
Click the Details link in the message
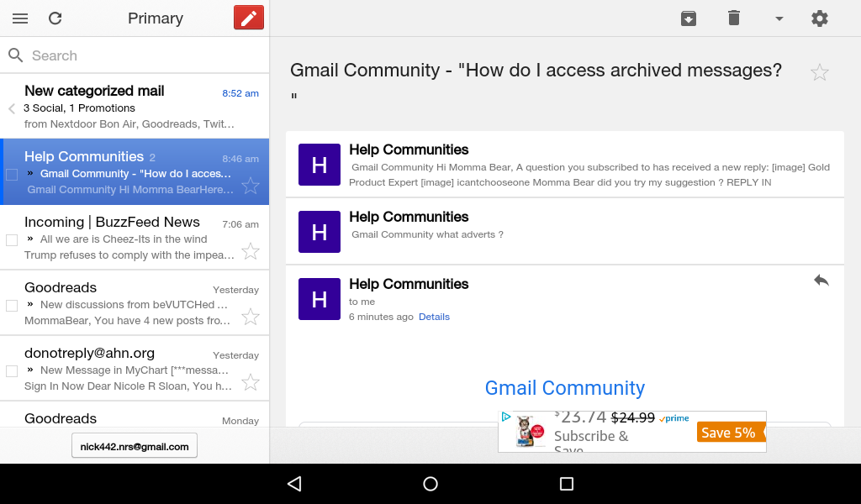pyautogui.click(x=434, y=317)
